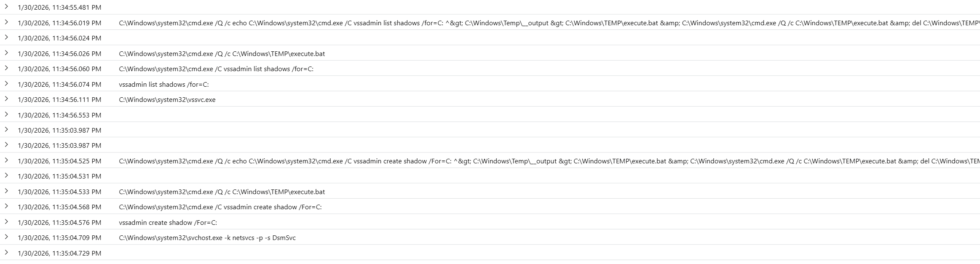Expand the 11:34:55.481 PM log row
This screenshot has width=980, height=264.
(6, 7)
